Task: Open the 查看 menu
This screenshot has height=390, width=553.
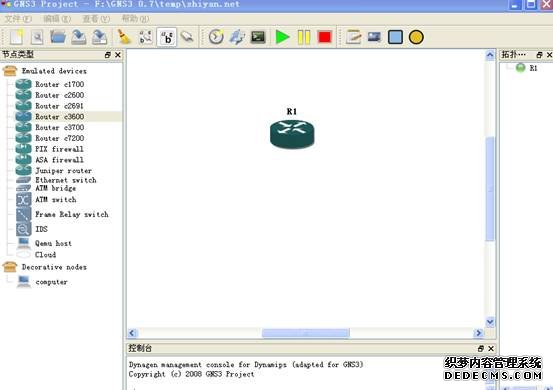Action: point(96,19)
